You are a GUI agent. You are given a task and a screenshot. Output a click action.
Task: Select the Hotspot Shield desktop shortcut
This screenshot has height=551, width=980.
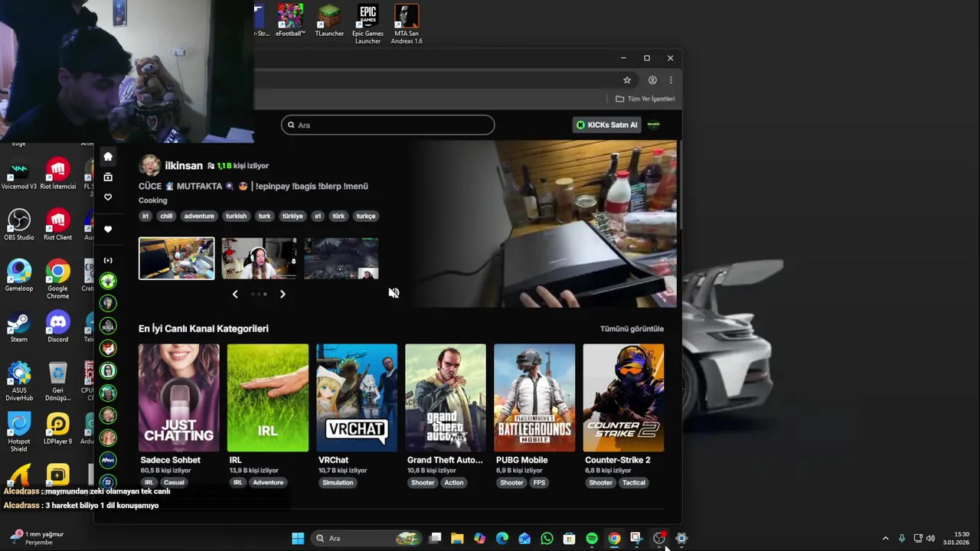coord(19,432)
